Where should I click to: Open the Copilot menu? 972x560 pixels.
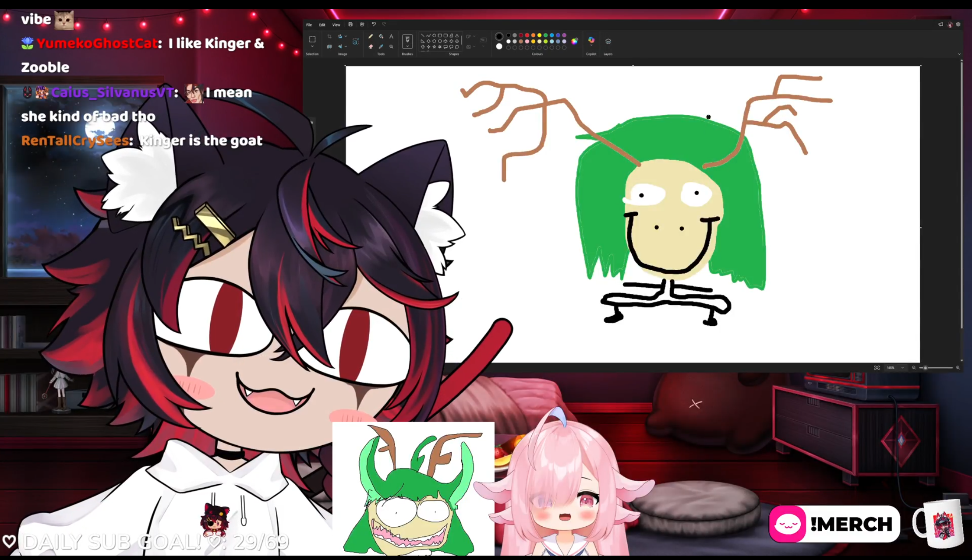click(x=591, y=41)
